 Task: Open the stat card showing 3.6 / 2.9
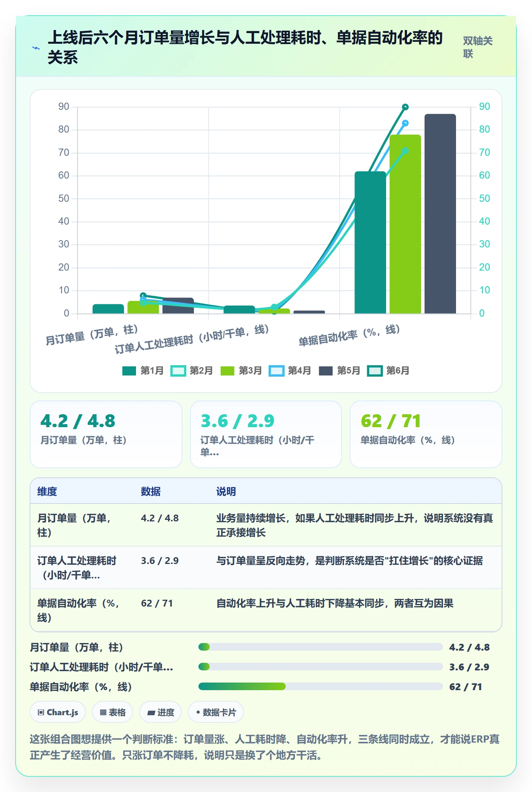pos(266,434)
